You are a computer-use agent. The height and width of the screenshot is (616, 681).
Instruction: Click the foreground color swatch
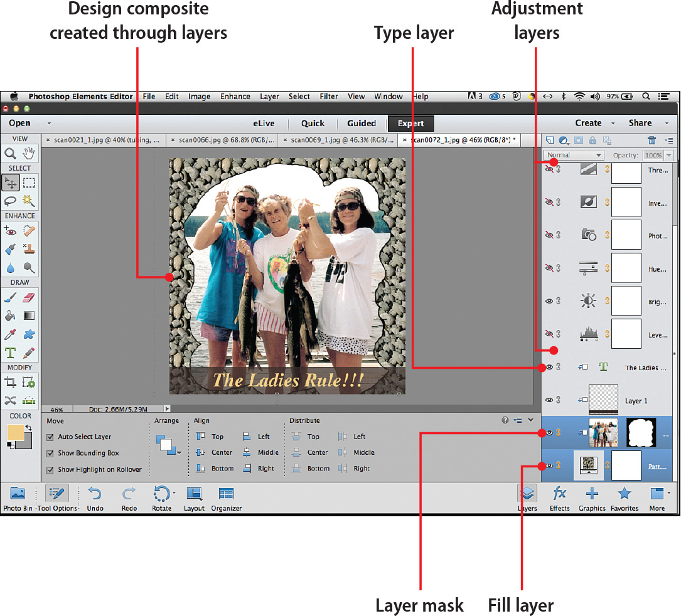16,433
